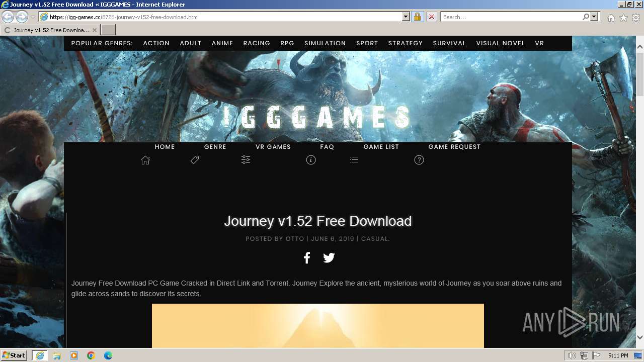This screenshot has height=362, width=644.
Task: Click the security lock icon
Action: [x=417, y=17]
